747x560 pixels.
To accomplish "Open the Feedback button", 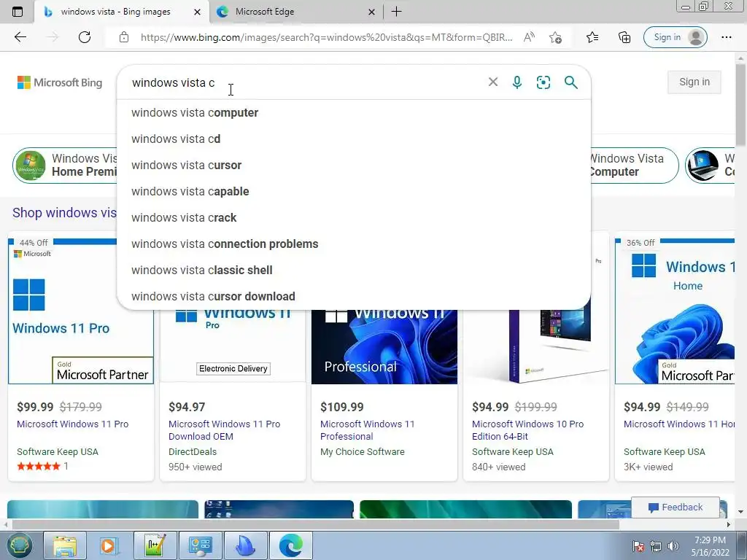I will [675, 507].
